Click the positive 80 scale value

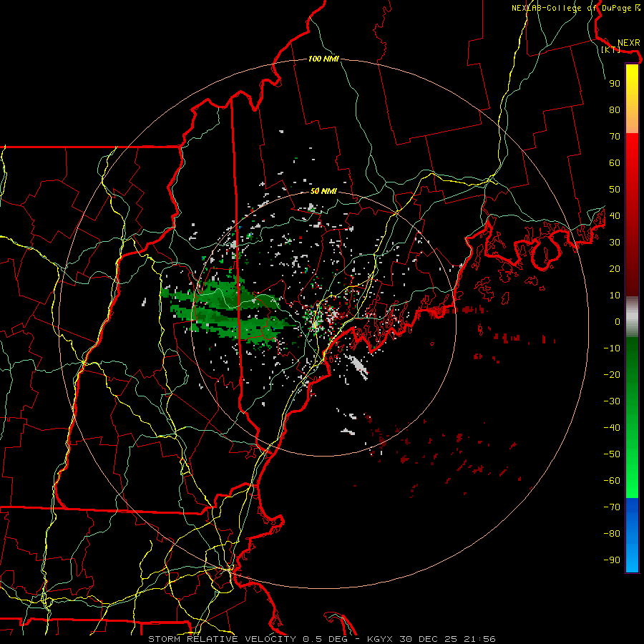pyautogui.click(x=615, y=110)
